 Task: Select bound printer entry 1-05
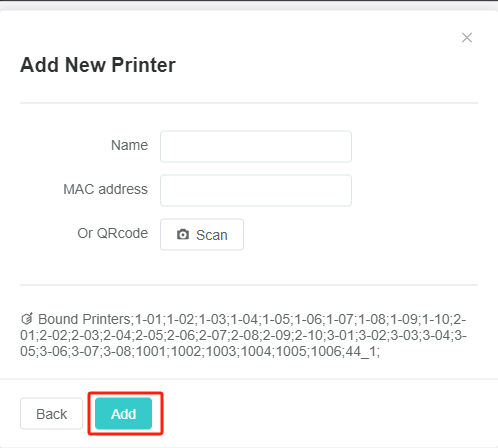tap(276, 319)
